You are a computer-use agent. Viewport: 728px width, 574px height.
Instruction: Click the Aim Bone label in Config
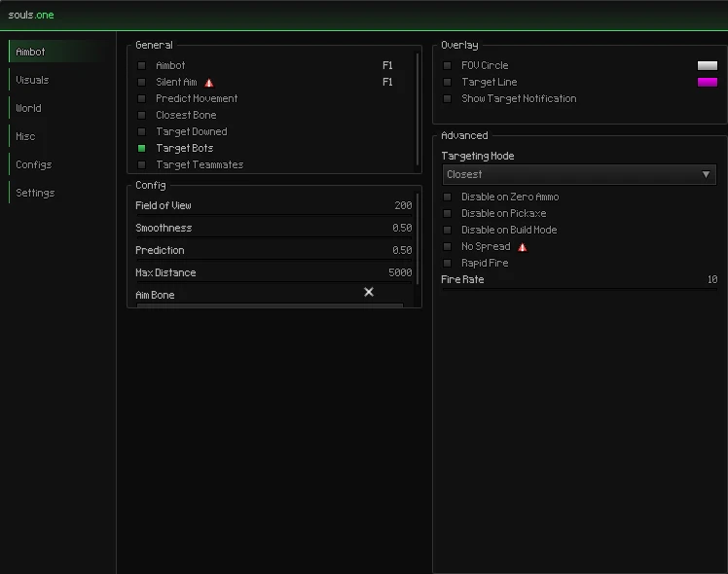[x=155, y=295]
